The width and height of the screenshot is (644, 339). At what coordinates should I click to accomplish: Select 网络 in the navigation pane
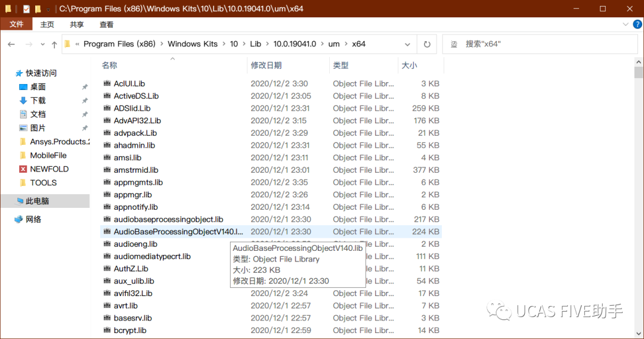tap(33, 220)
